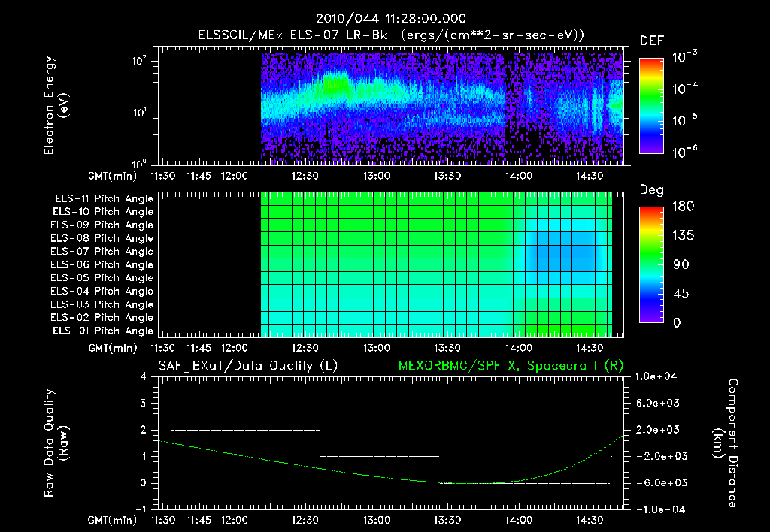Image resolution: width=770 pixels, height=532 pixels.
Task: Click the 45 value on Deg scale
Action: [x=681, y=294]
